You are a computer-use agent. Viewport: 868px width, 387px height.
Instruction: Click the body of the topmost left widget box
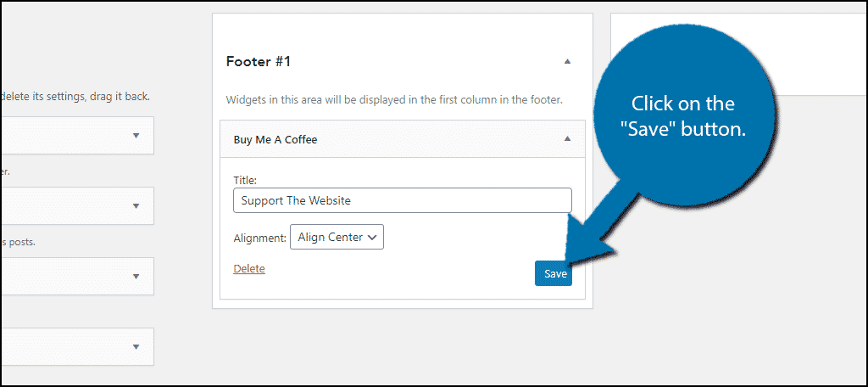59,136
